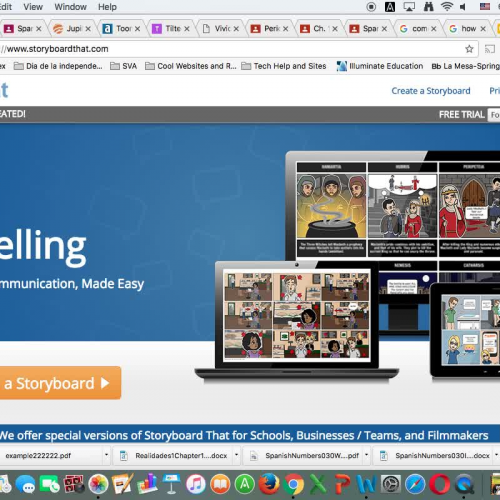This screenshot has height=500, width=500.
Task: Click the laptop storyboard preview image
Action: [x=297, y=315]
